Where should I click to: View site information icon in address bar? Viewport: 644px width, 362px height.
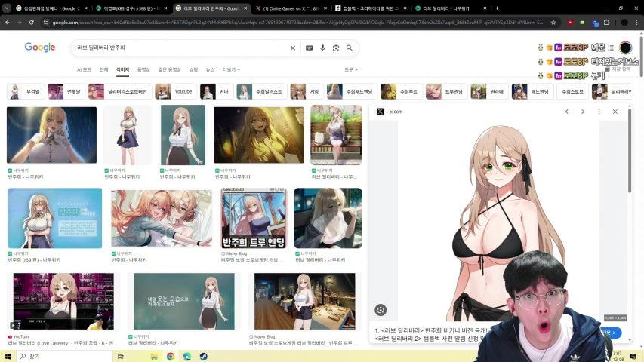(x=46, y=22)
